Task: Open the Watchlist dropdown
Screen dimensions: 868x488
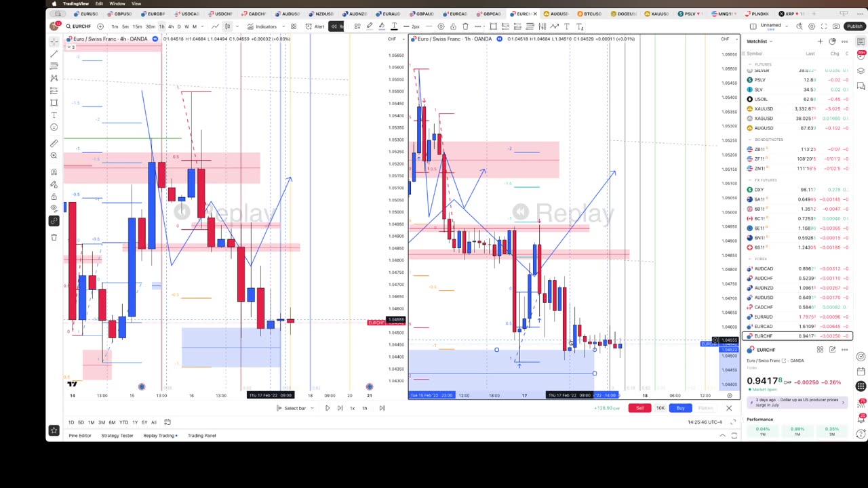Action: (760, 41)
